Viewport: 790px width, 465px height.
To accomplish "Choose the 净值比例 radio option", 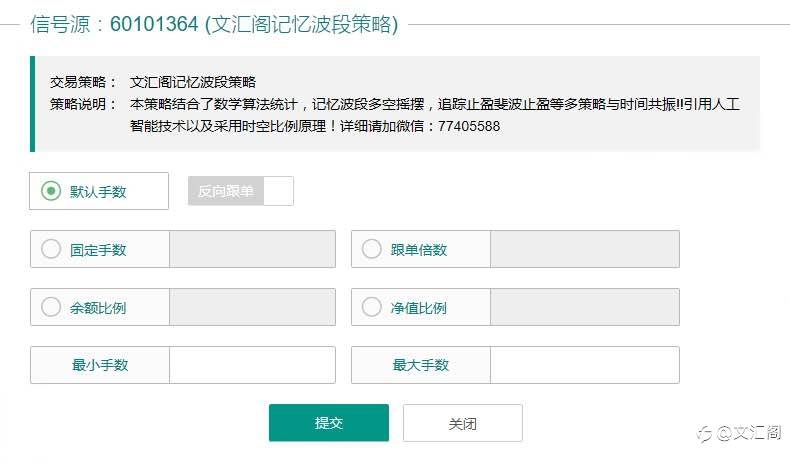I will click(x=371, y=307).
